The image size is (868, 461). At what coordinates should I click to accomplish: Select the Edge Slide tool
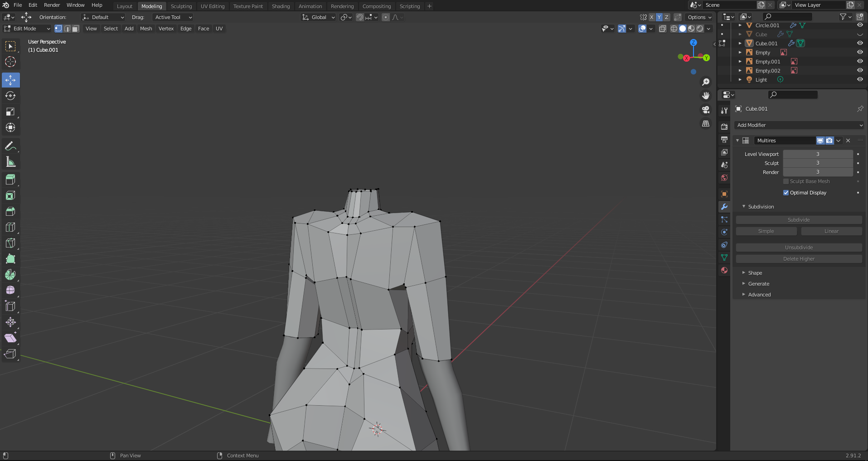click(x=10, y=306)
